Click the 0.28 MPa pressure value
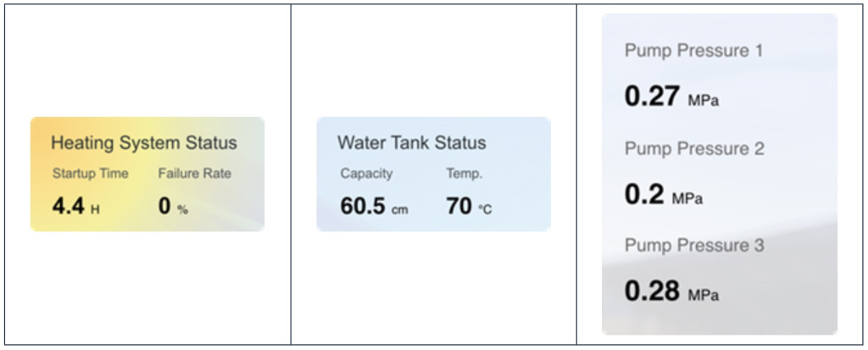The image size is (868, 350). point(672,292)
